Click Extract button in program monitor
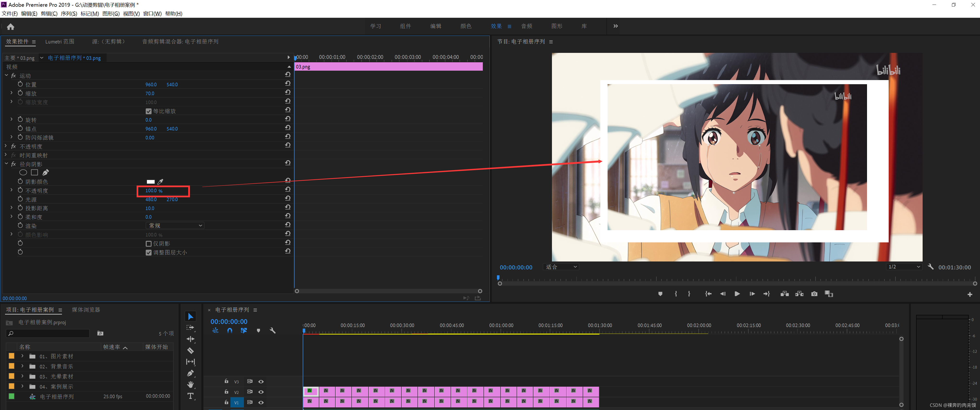Viewport: 980px width, 410px height. (799, 294)
